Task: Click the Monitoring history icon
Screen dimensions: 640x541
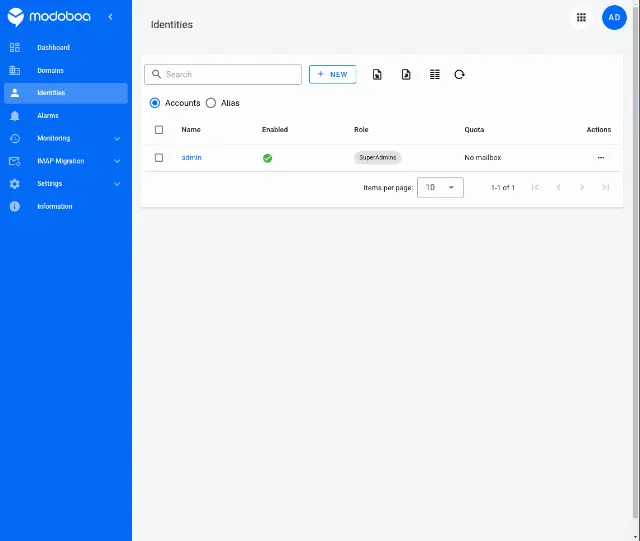Action: pos(15,138)
